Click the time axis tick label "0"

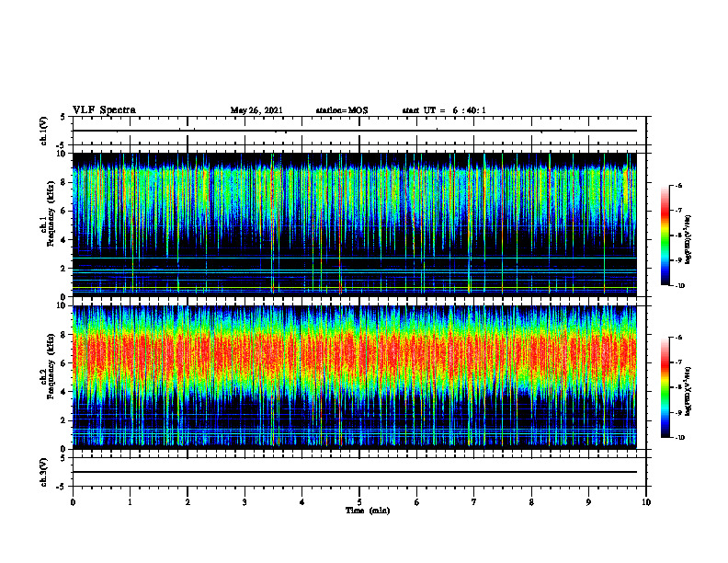click(73, 502)
